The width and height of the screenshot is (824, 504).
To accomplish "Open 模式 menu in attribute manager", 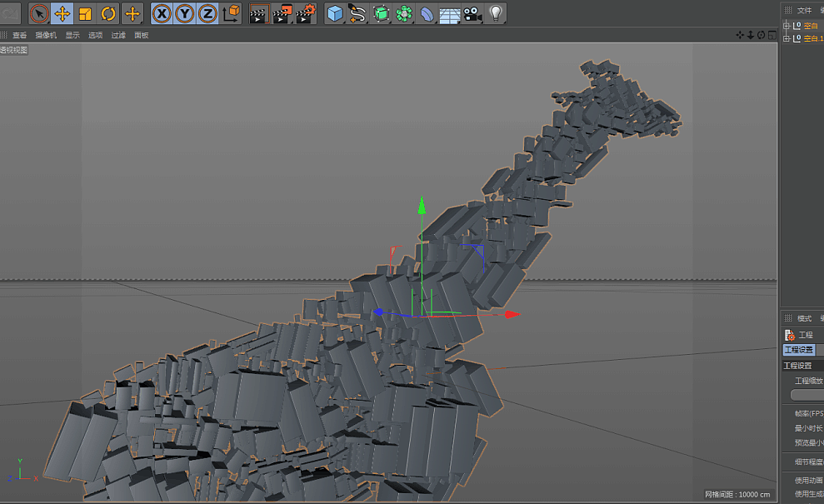I will (x=804, y=318).
